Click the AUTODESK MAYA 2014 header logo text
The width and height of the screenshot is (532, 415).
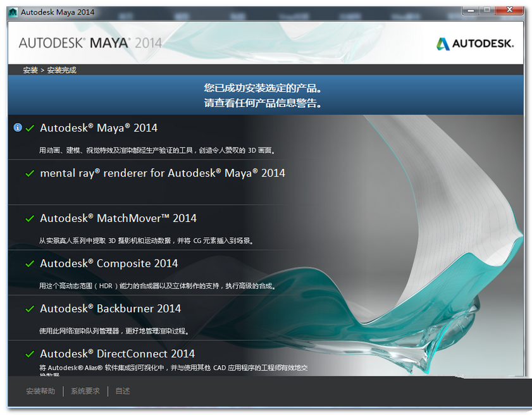pyautogui.click(x=90, y=43)
